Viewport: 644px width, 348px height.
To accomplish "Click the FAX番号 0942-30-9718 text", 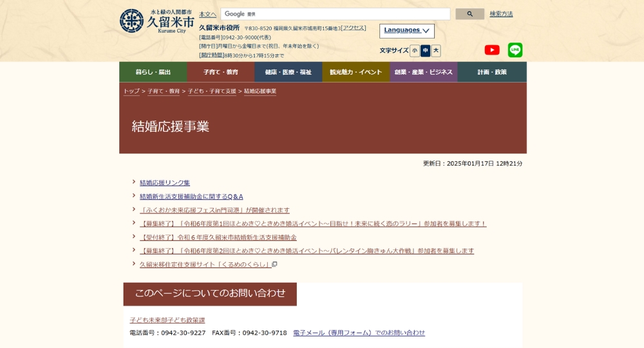I will tap(249, 333).
